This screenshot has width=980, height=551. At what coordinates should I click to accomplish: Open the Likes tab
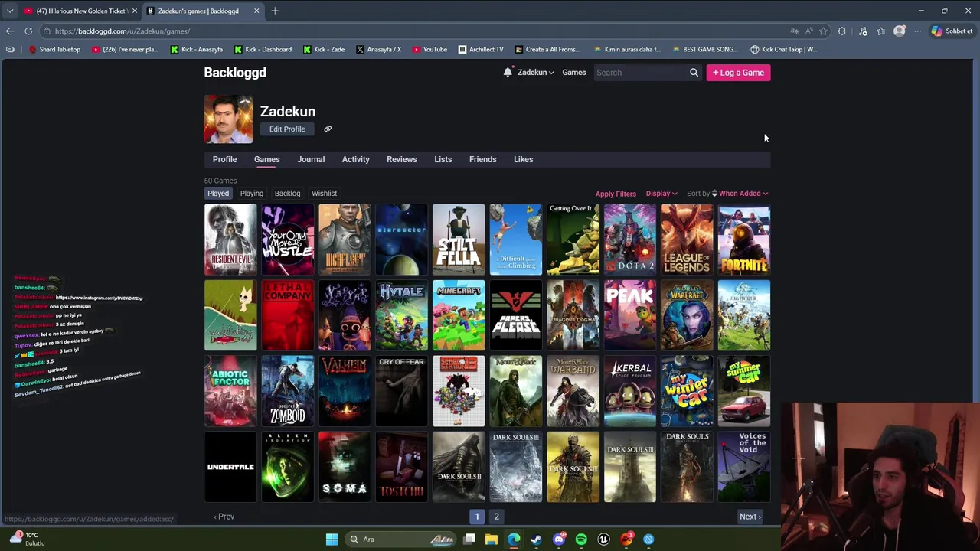click(x=524, y=159)
